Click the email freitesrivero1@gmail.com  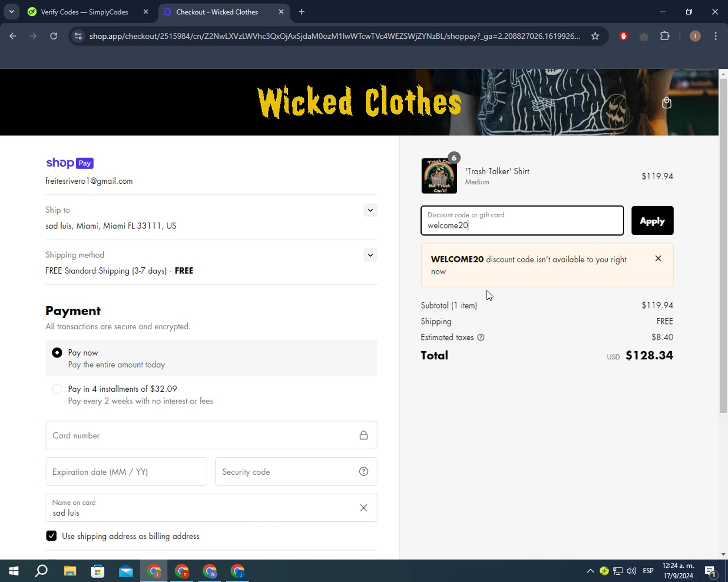tap(89, 181)
